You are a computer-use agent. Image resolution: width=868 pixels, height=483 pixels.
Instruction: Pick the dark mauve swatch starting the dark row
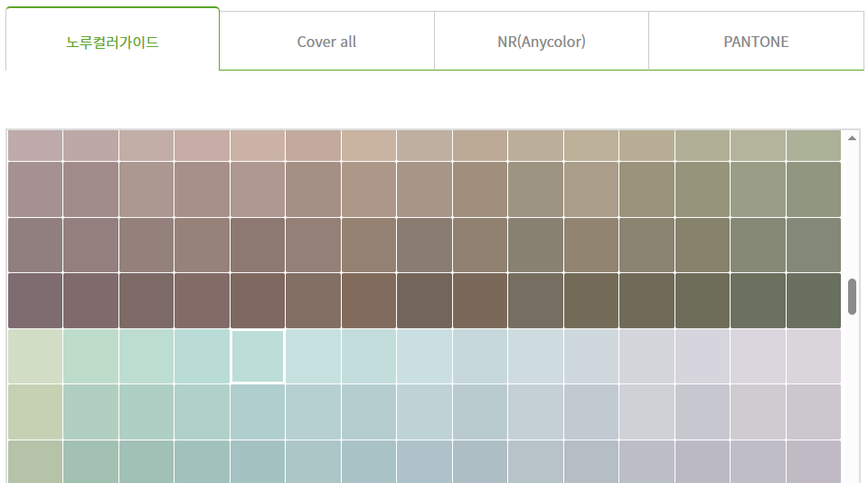(35, 301)
